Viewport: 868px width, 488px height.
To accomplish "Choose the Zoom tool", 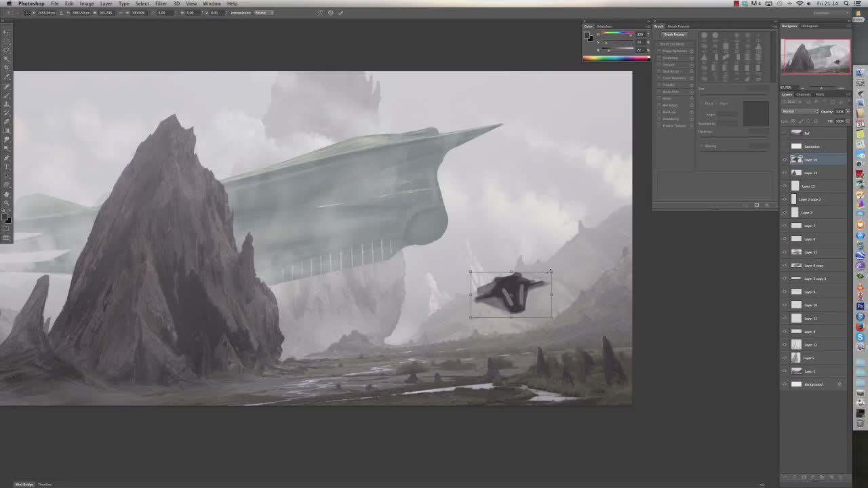I will pyautogui.click(x=7, y=203).
